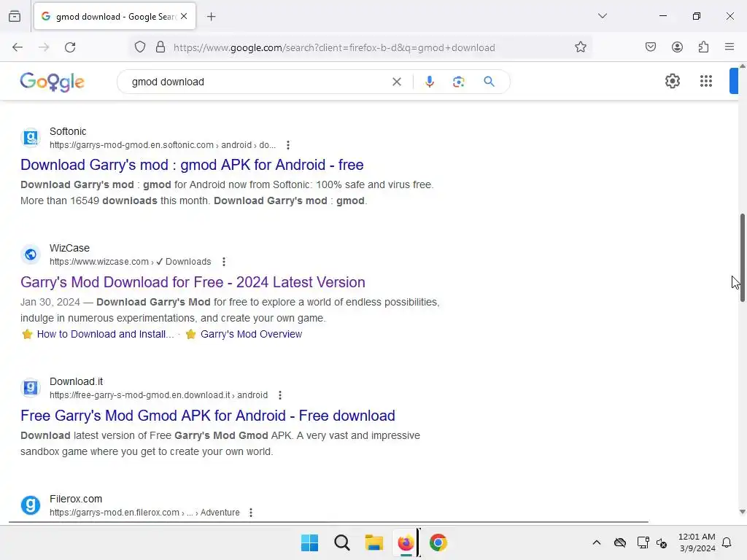
Task: Submit search with magnifier icon
Action: point(489,82)
